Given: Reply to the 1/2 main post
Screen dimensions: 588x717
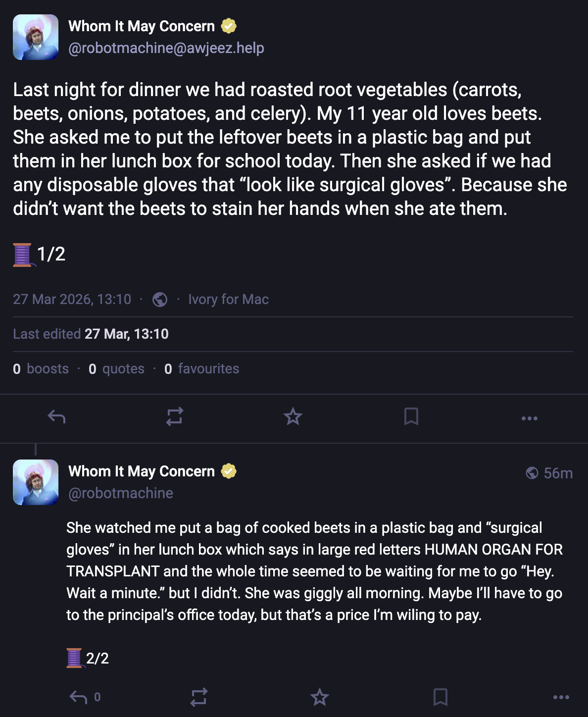Looking at the screenshot, I should [56, 417].
